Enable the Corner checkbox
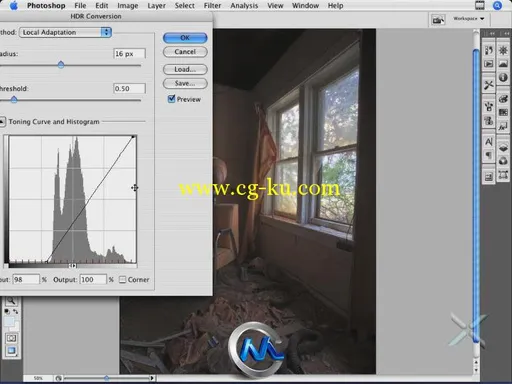512x384 pixels. pos(122,280)
